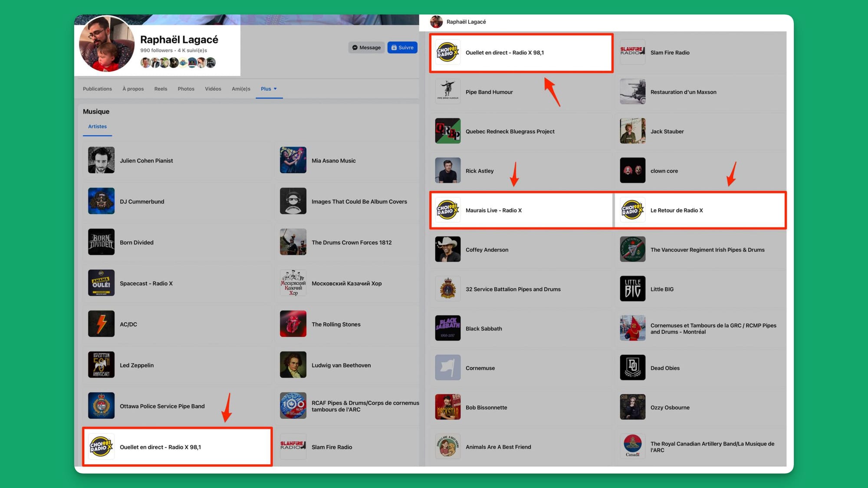Open the Московский Казачий Хор logo
Screen dimensions: 868x488
tap(293, 283)
